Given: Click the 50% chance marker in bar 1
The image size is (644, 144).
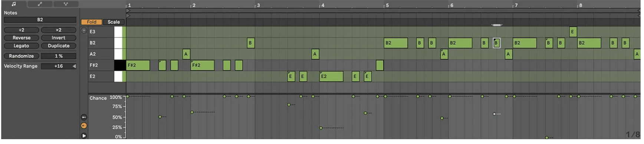Looking at the screenshot, I should click(x=160, y=117).
